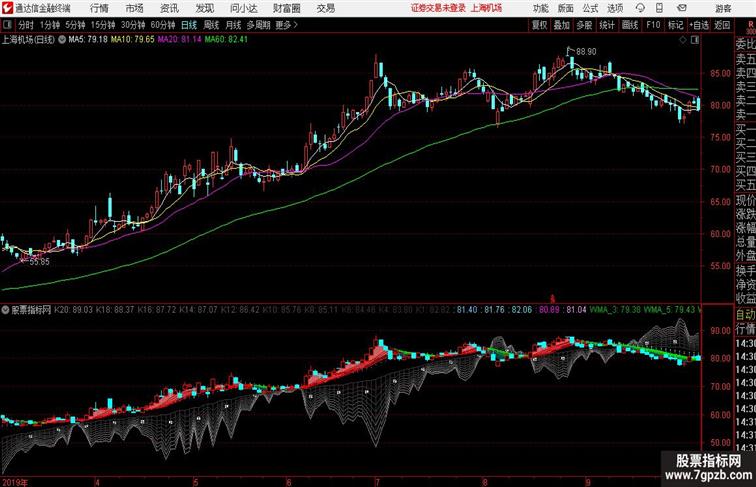Open the 交易 menu
Image resolution: width=756 pixels, height=487 pixels.
click(326, 8)
